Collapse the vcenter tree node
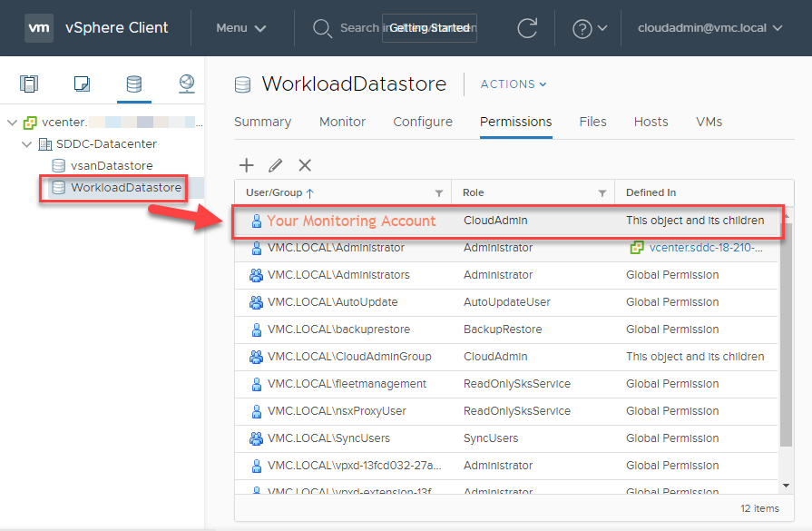Image resolution: width=812 pixels, height=531 pixels. (13, 123)
